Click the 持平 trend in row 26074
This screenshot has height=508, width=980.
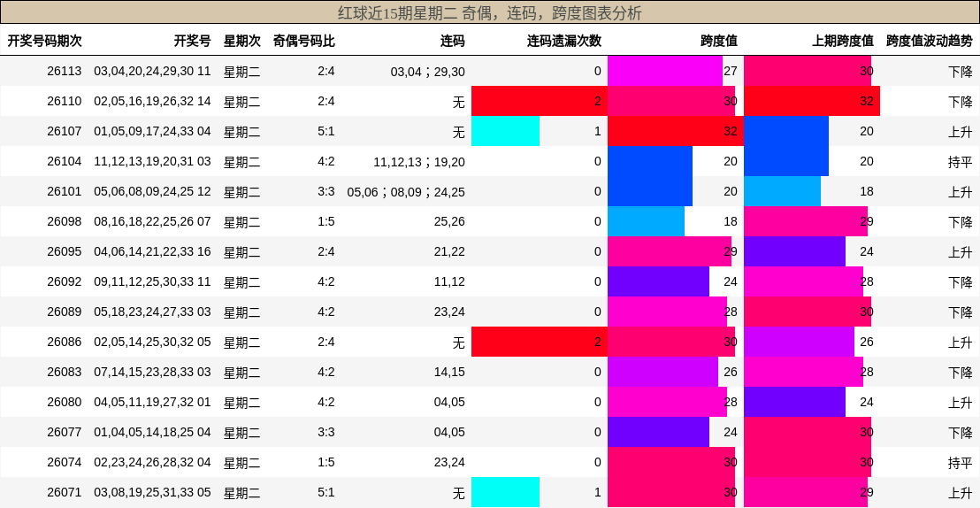pyautogui.click(x=960, y=462)
